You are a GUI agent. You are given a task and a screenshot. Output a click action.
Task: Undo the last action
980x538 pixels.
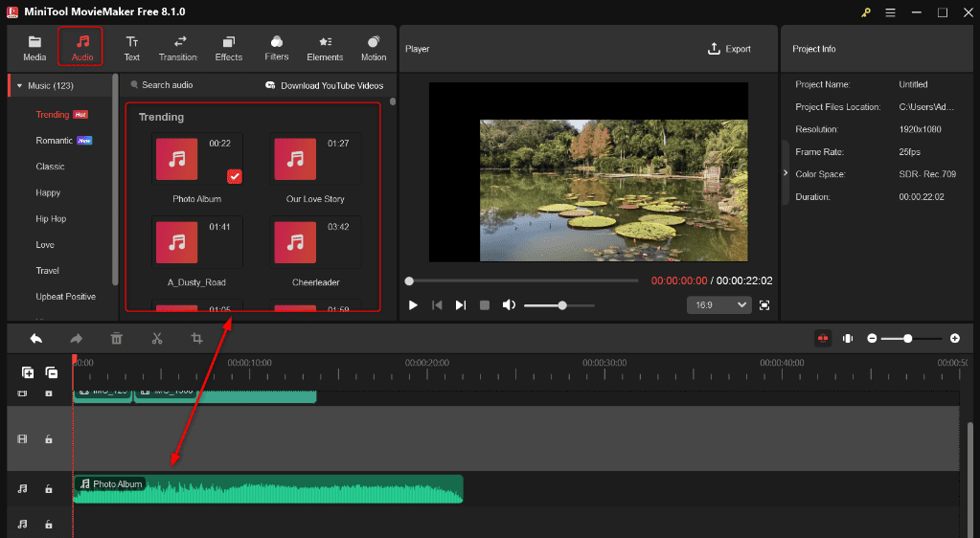(36, 339)
